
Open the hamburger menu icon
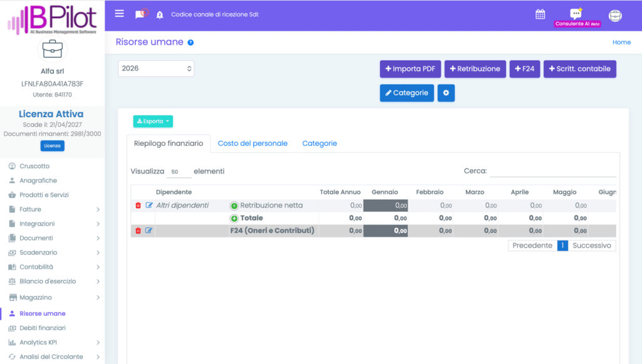(119, 14)
